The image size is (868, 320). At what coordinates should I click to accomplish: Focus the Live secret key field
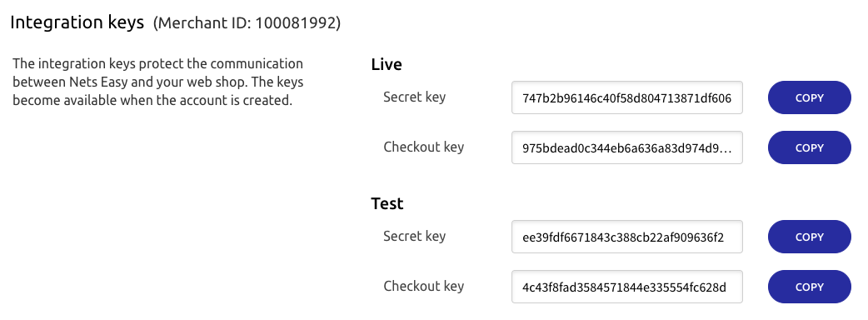627,97
